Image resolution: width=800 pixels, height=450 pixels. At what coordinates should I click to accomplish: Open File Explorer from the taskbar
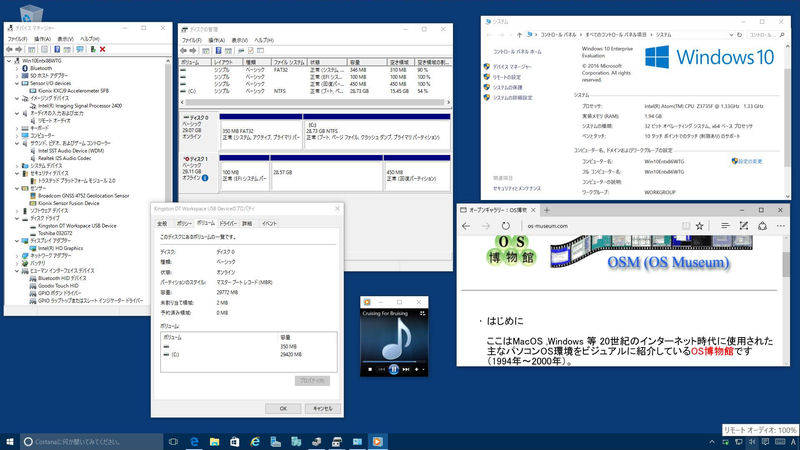coord(214,441)
